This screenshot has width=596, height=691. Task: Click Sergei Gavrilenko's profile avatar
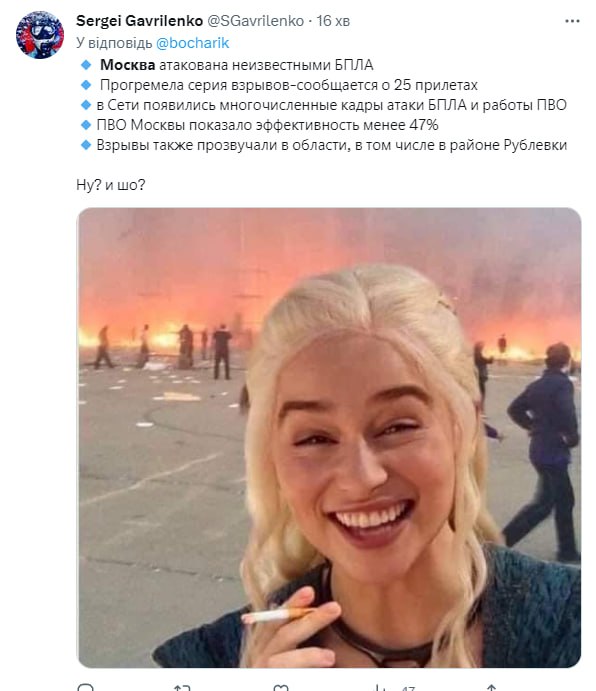pos(40,35)
